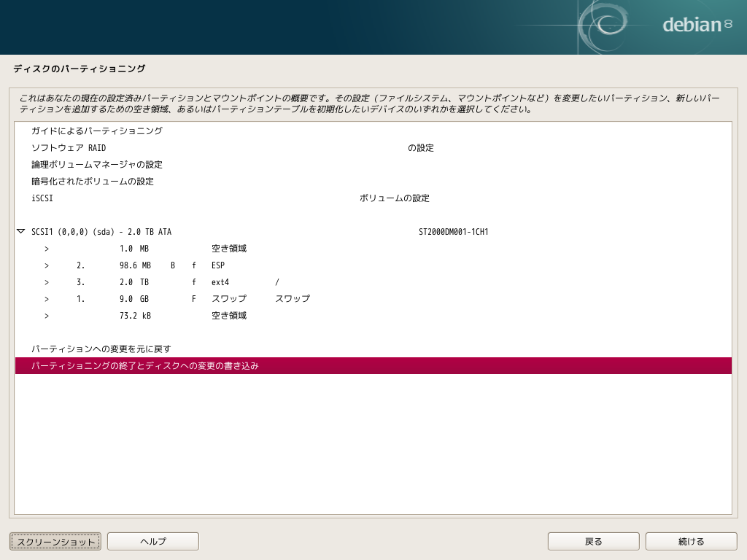Expand the 2.0 TB ext4 partition row
The width and height of the screenshot is (747, 560).
tap(47, 281)
